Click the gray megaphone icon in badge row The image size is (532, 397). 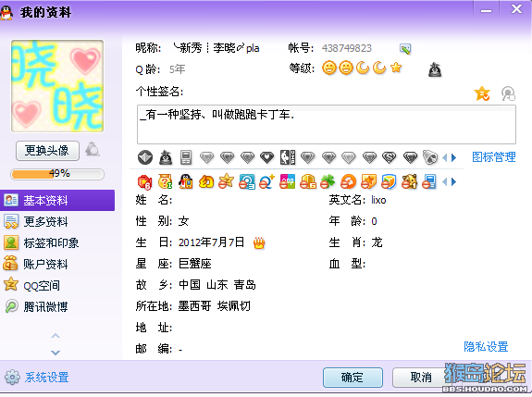[x=430, y=157]
